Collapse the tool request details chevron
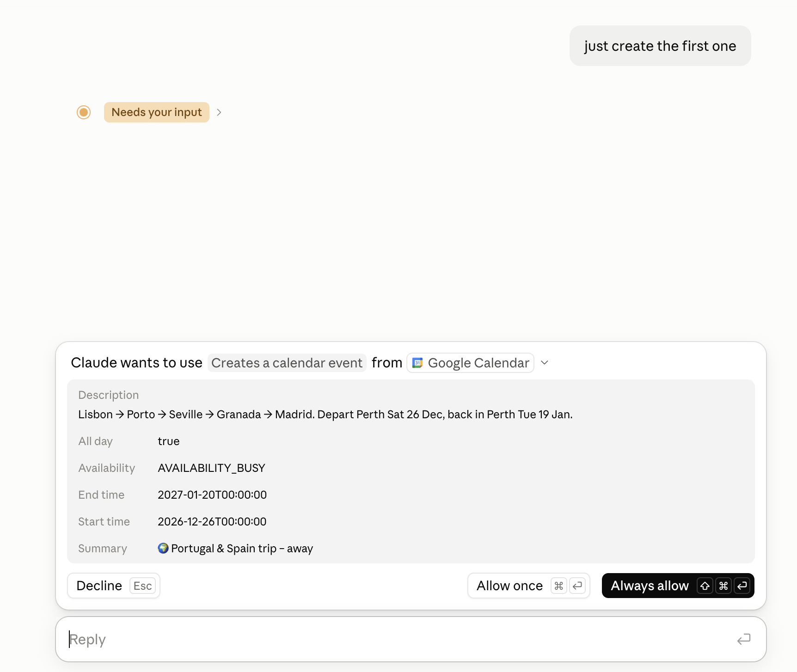 pyautogui.click(x=545, y=363)
